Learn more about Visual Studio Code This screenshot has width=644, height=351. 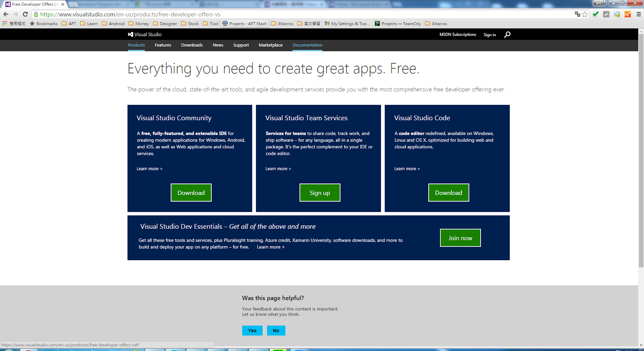click(407, 169)
